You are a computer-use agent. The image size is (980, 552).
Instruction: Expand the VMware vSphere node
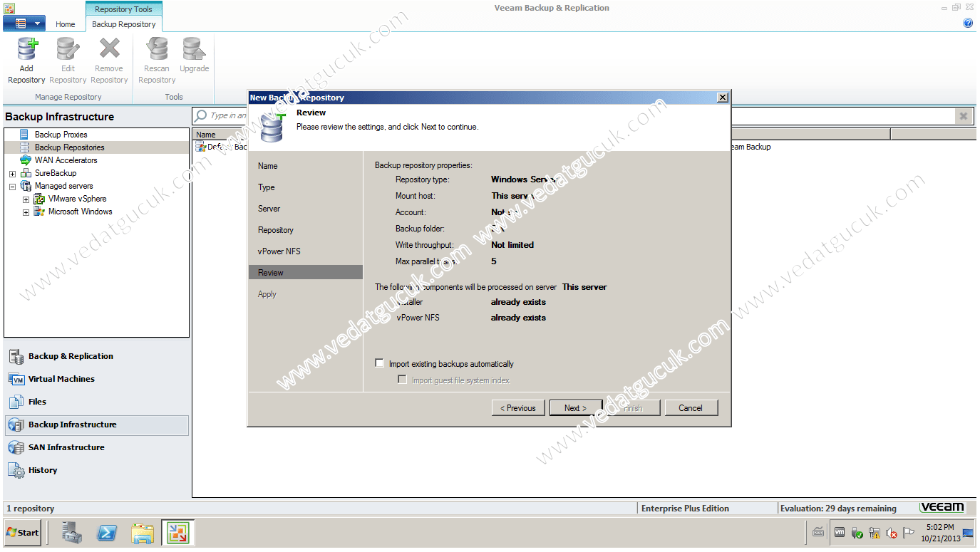click(26, 199)
